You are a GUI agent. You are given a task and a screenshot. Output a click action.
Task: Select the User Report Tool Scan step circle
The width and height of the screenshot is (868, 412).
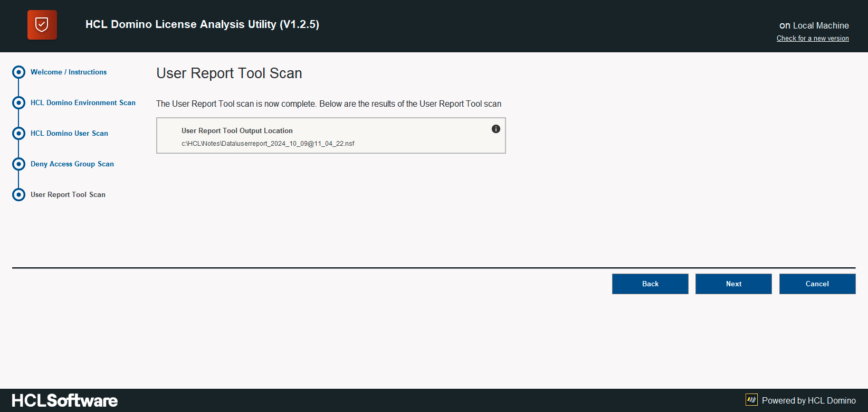click(18, 194)
